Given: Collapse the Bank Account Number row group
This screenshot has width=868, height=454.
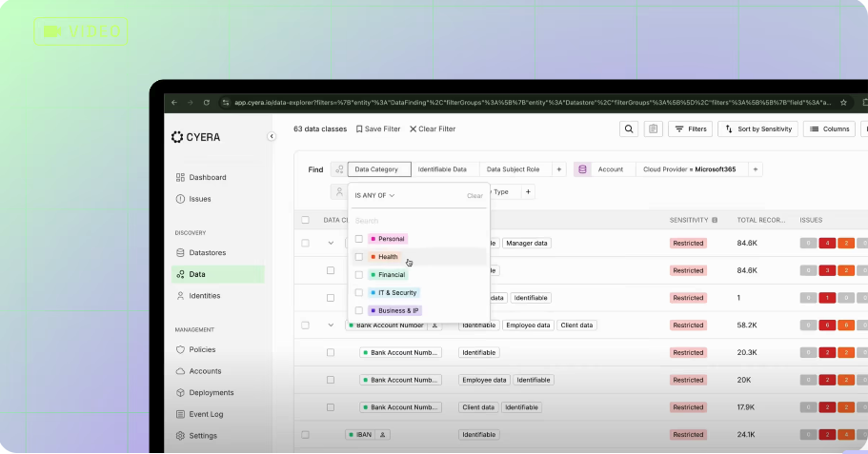Looking at the screenshot, I should 331,326.
